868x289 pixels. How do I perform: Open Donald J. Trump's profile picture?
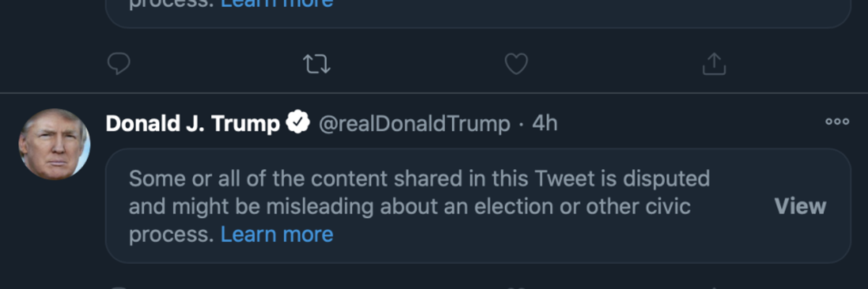[x=54, y=144]
